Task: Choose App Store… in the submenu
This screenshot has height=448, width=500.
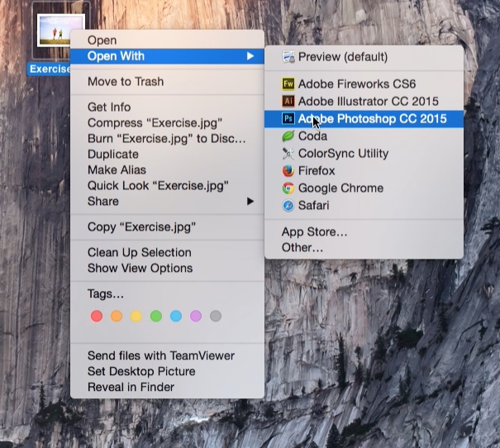Action: pyautogui.click(x=364, y=231)
